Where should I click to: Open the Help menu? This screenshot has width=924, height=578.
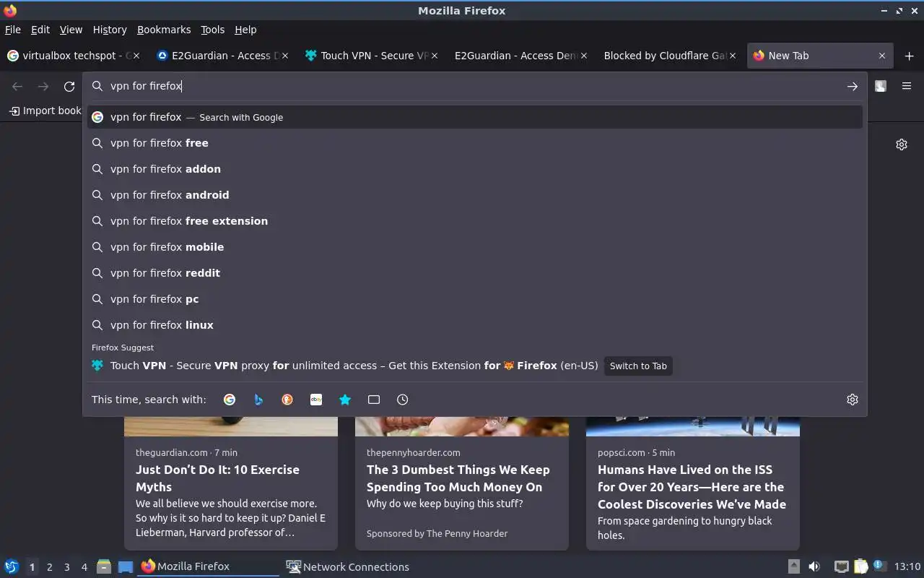click(x=245, y=30)
